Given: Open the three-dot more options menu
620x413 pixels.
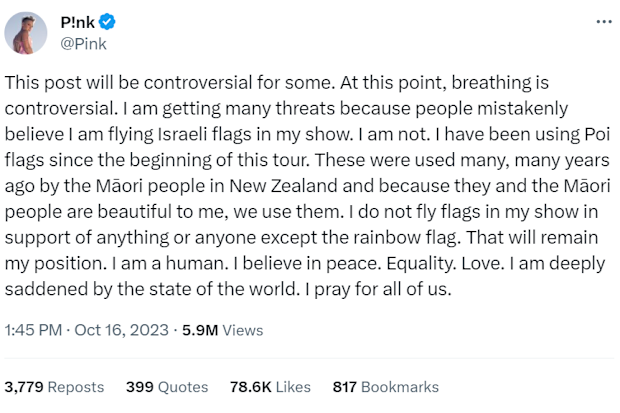Looking at the screenshot, I should click(604, 22).
